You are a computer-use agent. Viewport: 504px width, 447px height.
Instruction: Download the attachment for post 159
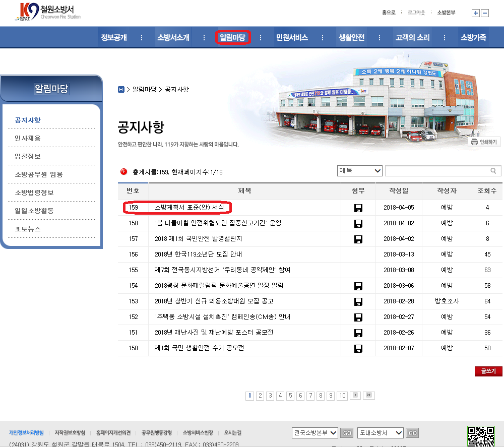pos(358,208)
